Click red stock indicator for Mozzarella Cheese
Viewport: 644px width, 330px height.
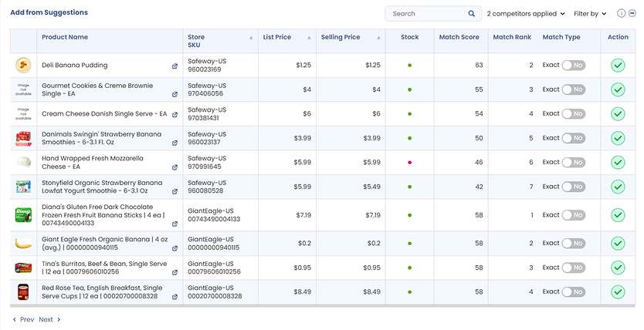click(409, 163)
